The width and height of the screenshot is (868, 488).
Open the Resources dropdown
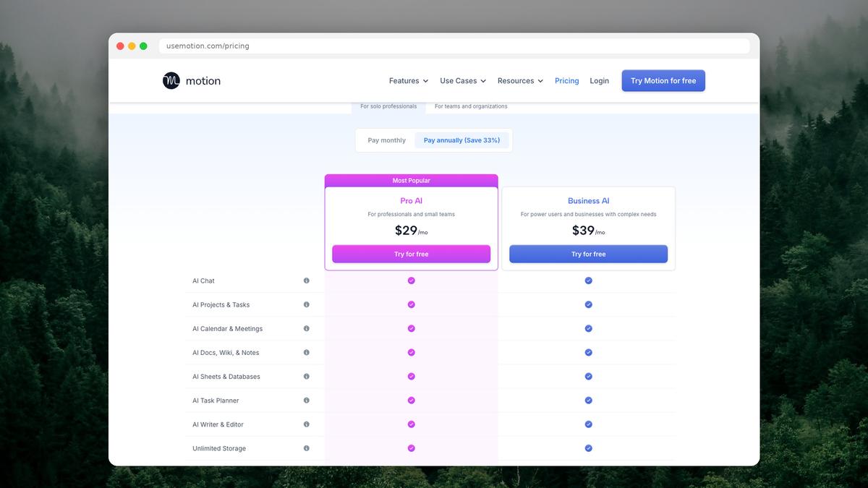coord(519,80)
